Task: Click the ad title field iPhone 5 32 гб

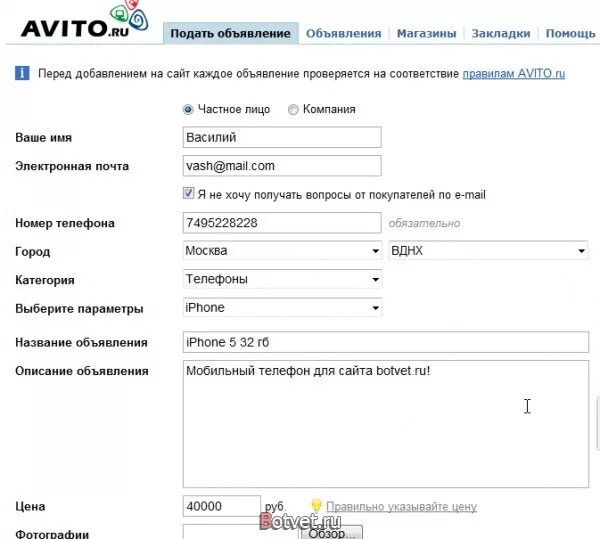Action: pos(386,342)
